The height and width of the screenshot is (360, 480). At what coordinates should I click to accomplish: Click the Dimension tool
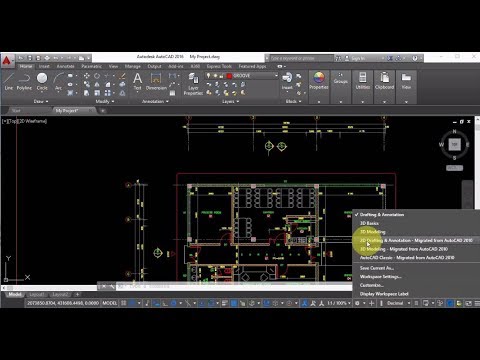tap(156, 81)
